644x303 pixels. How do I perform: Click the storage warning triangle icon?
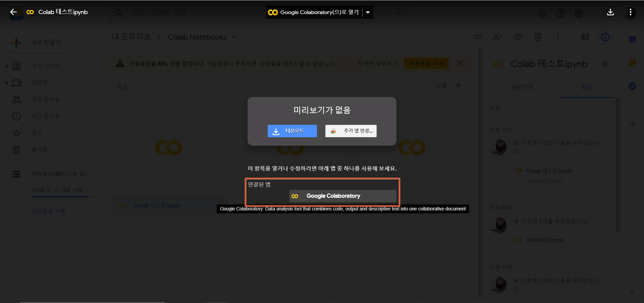coord(120,63)
